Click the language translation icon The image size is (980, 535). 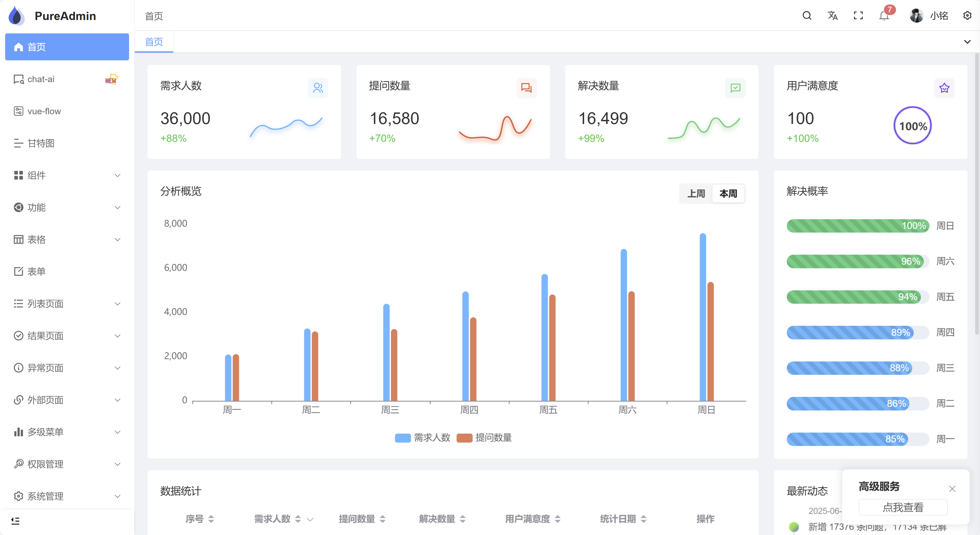coord(832,16)
